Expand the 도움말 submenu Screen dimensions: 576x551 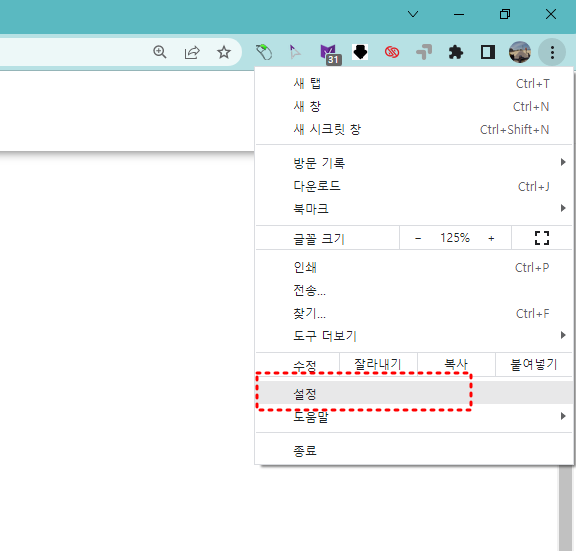(x=414, y=417)
